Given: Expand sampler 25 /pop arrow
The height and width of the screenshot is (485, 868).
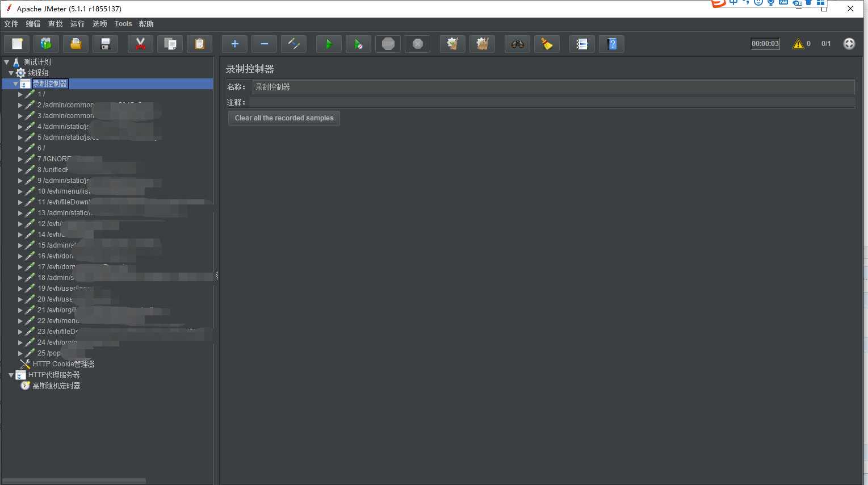Looking at the screenshot, I should pyautogui.click(x=20, y=353).
